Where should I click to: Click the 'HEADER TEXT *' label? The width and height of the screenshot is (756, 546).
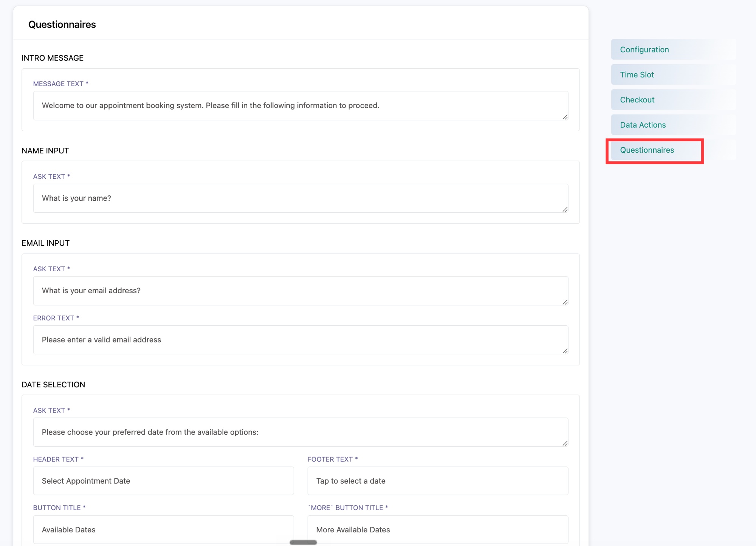(x=58, y=459)
